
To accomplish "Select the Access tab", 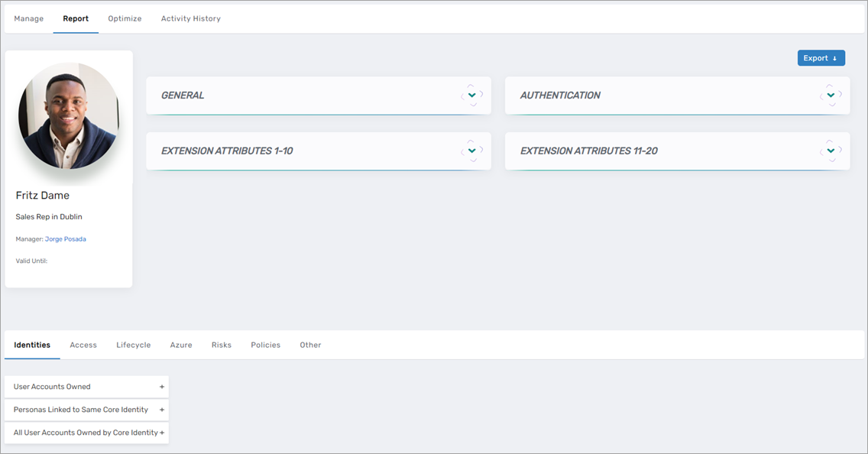I will pyautogui.click(x=83, y=345).
